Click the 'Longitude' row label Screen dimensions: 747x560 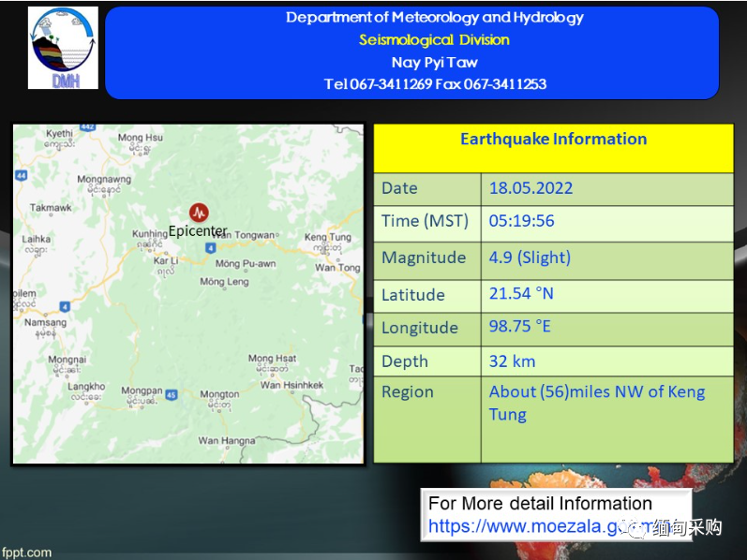pyautogui.click(x=420, y=328)
